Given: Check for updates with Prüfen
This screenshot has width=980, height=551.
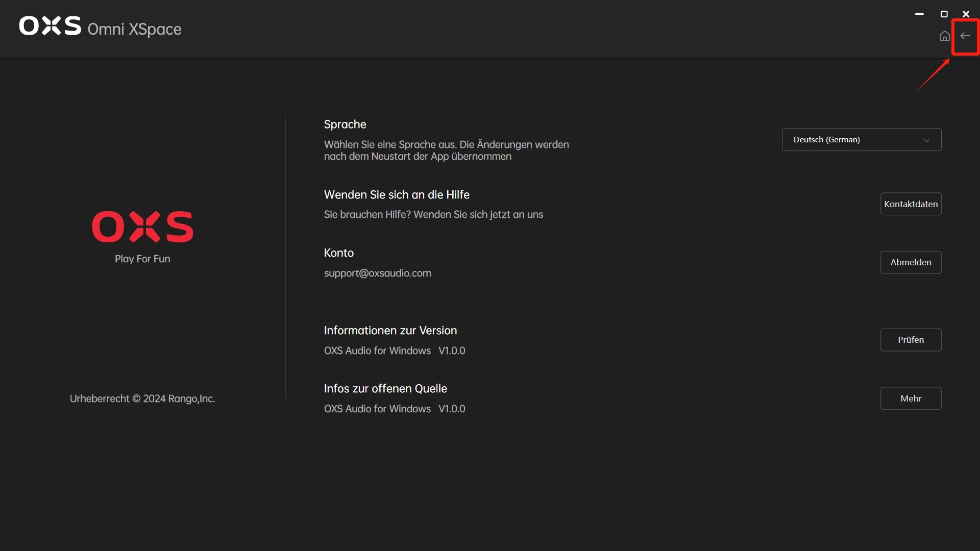Looking at the screenshot, I should 911,340.
